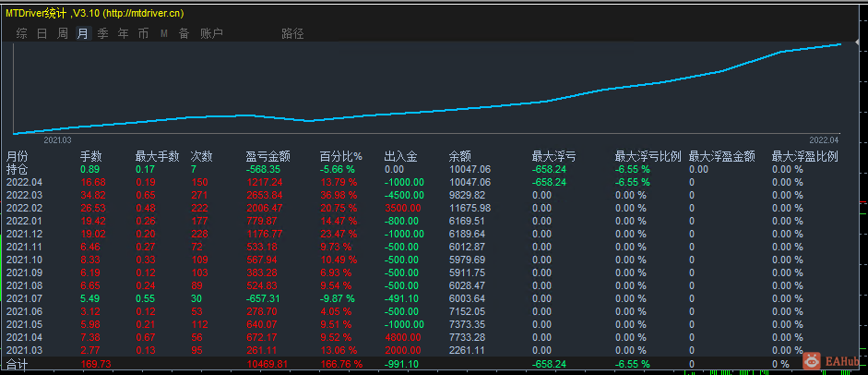Click the 最大浮盈金额 column header
Image resolution: width=868 pixels, height=375 pixels.
coord(722,157)
